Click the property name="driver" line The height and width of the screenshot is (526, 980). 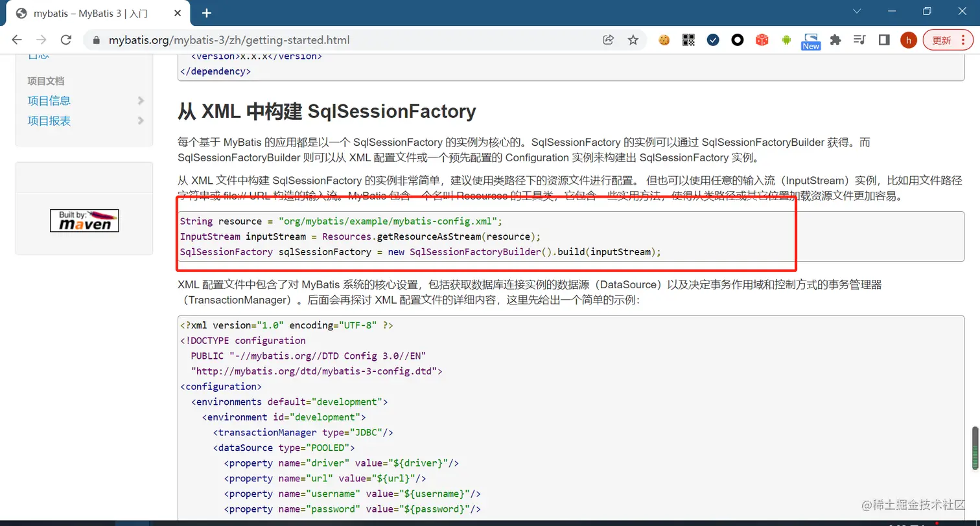coord(342,463)
